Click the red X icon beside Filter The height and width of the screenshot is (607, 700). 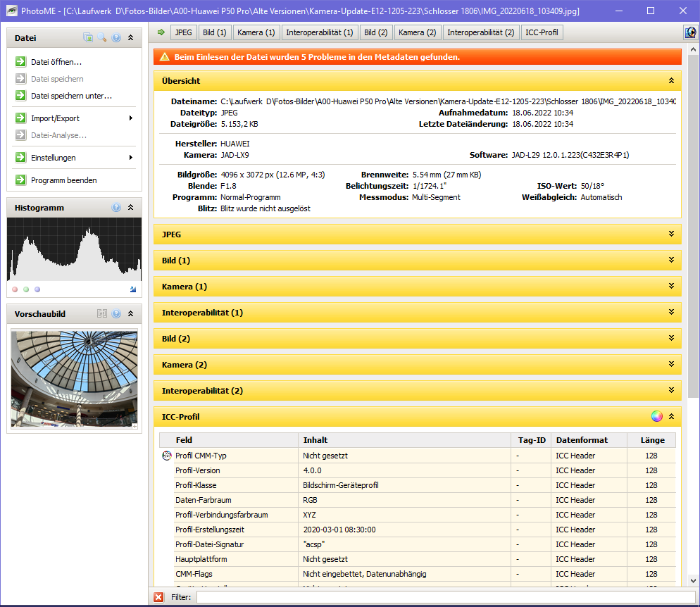point(159,597)
